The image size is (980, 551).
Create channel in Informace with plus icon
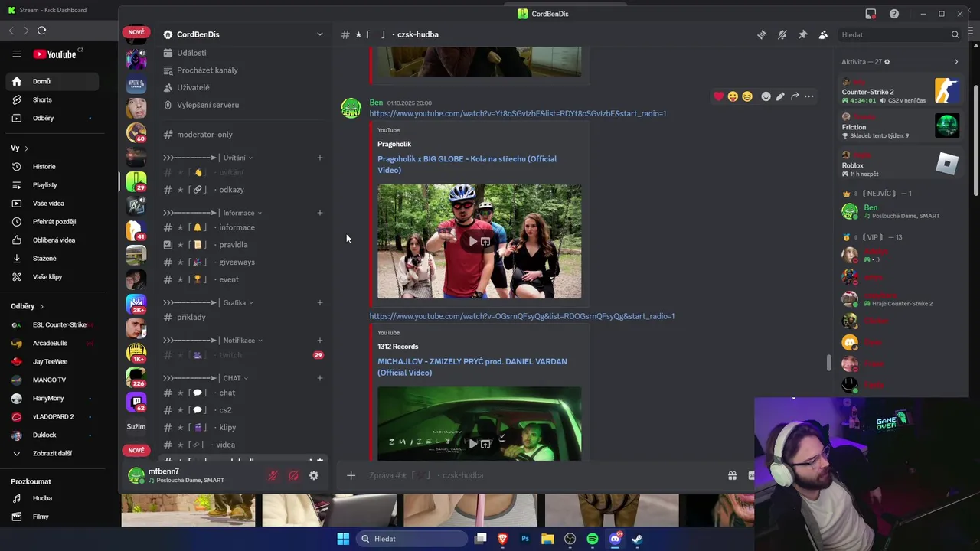pos(320,213)
